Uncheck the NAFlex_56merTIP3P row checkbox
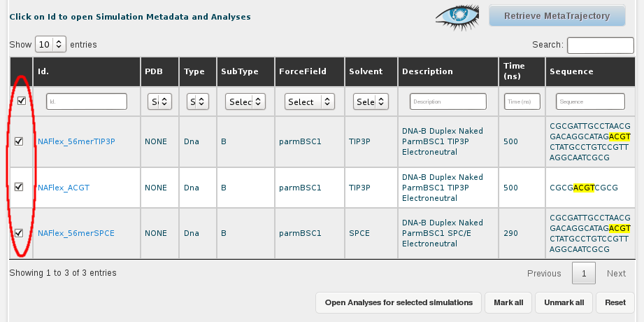The width and height of the screenshot is (644, 322). [19, 141]
